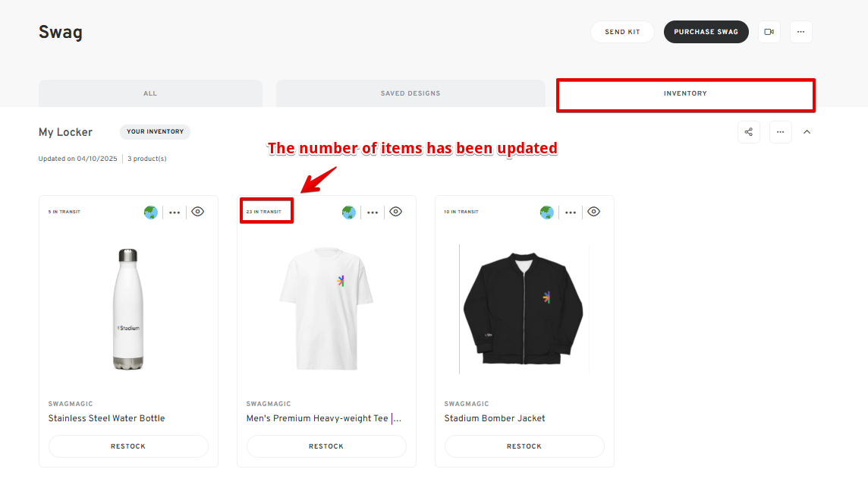Screen dimensions: 868x485
Task: Click the video camera icon in header
Action: point(769,32)
